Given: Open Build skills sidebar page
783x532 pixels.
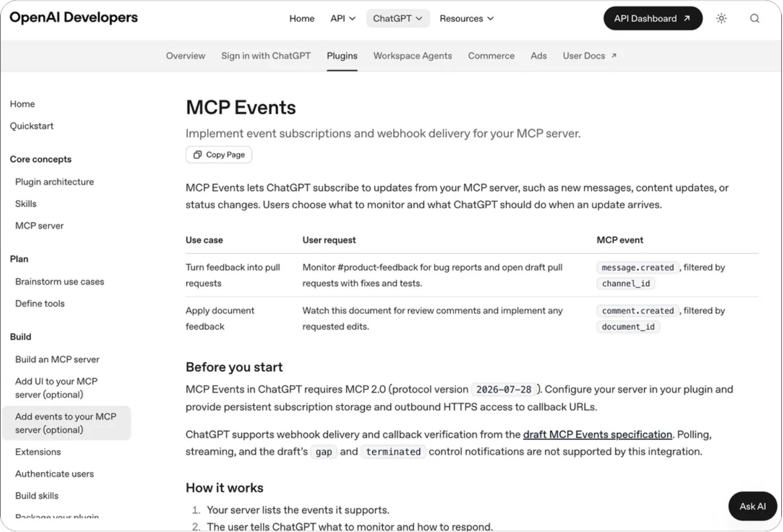Looking at the screenshot, I should 37,496.
